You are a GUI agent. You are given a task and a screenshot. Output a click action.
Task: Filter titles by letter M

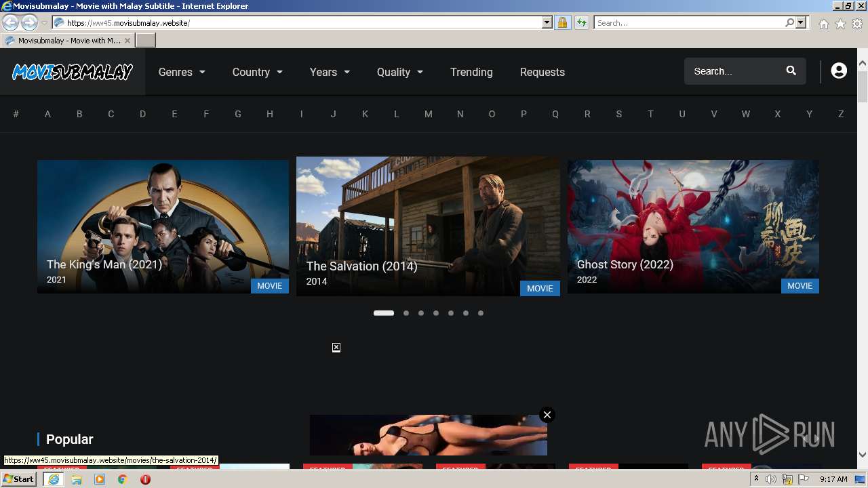pyautogui.click(x=429, y=114)
